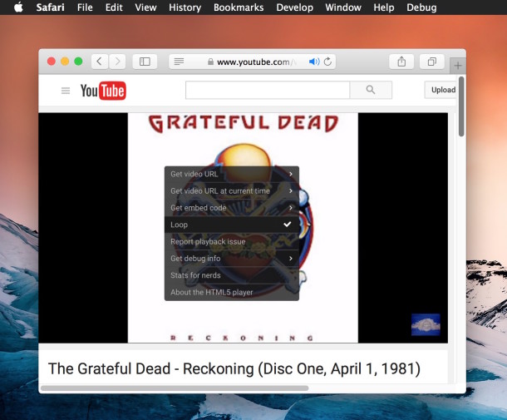This screenshot has width=507, height=420.
Task: Open the Window menu
Action: (x=343, y=7)
